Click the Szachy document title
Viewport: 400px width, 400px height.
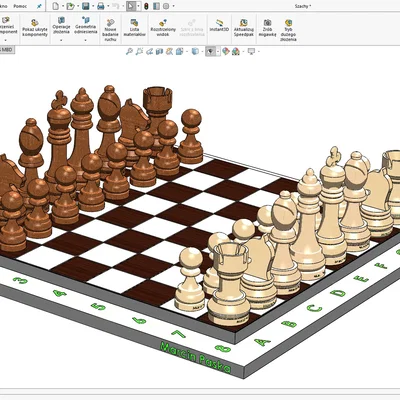point(303,6)
